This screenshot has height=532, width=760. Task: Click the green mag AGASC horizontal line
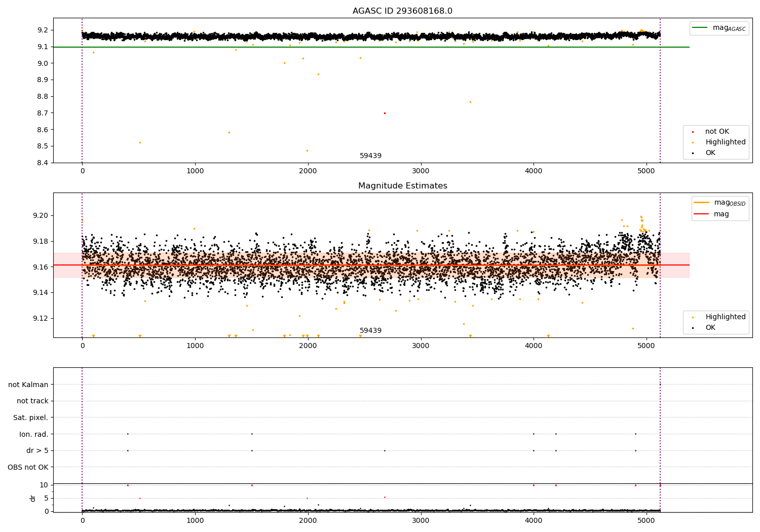click(371, 47)
